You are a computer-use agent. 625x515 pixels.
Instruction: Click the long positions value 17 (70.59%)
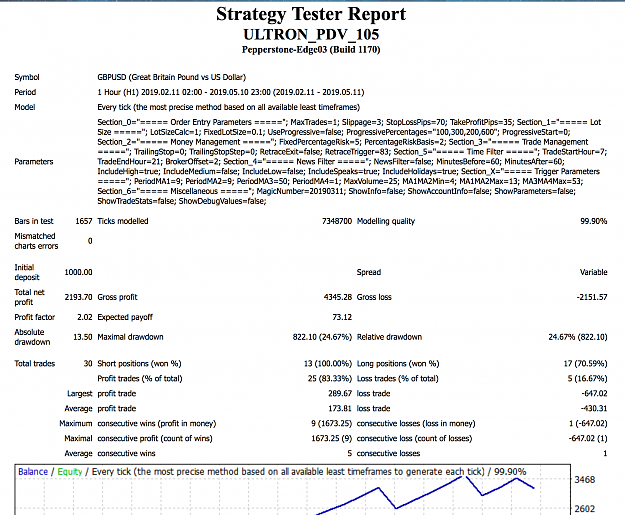click(586, 364)
